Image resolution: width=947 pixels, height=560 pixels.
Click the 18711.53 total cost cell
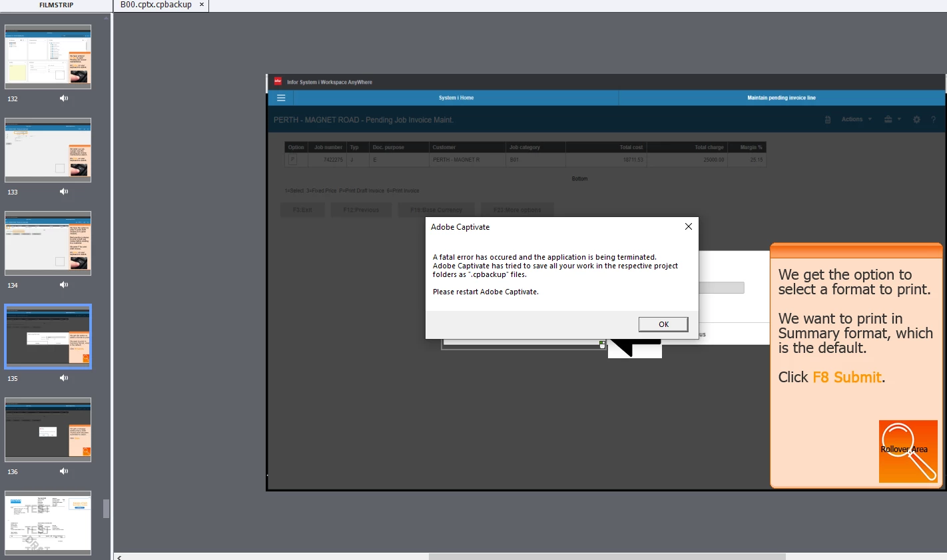pyautogui.click(x=606, y=160)
